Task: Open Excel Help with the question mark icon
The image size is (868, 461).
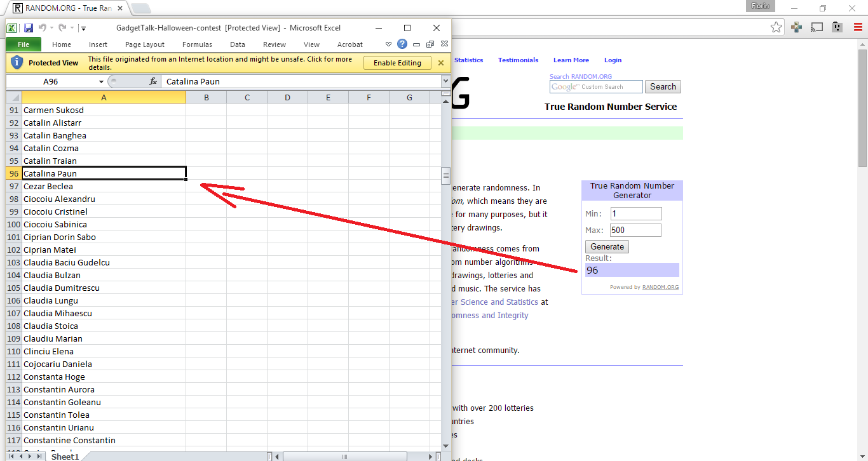Action: click(402, 44)
